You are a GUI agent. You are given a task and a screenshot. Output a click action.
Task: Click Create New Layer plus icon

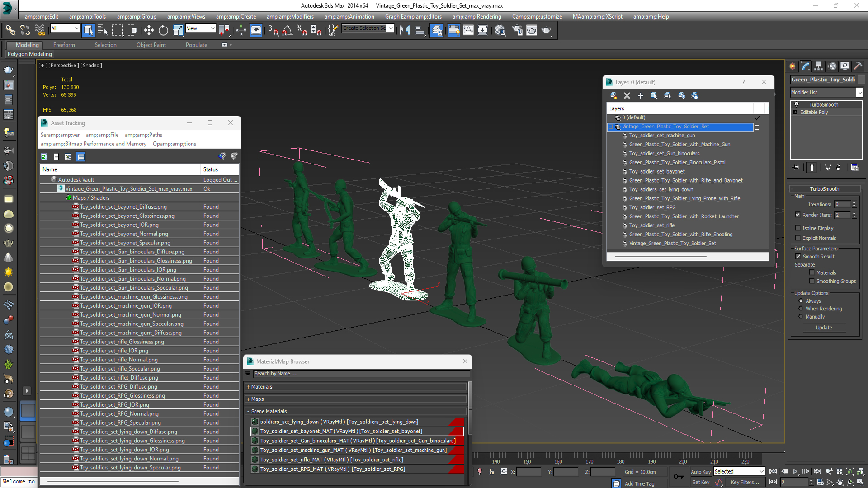(640, 95)
